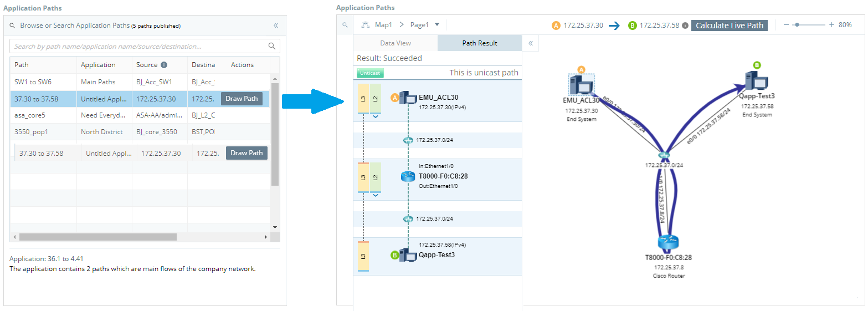Collapse the Path Result pane

point(530,43)
